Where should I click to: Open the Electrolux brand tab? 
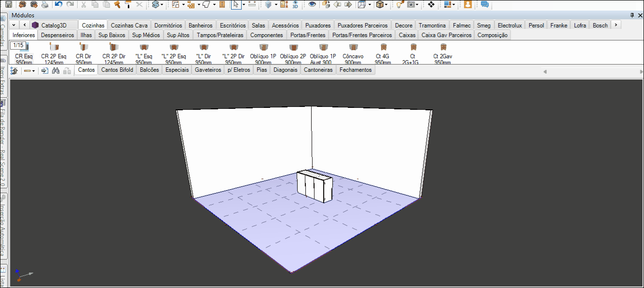[509, 25]
